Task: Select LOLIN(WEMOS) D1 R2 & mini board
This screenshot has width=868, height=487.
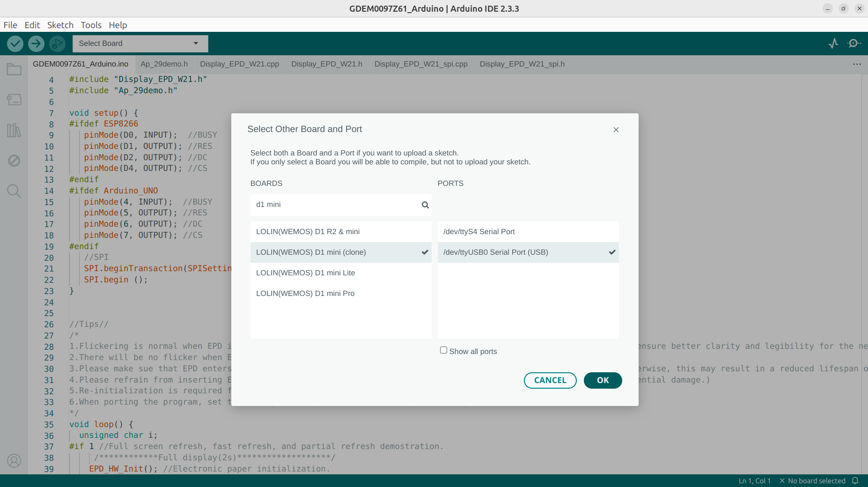Action: (x=341, y=232)
